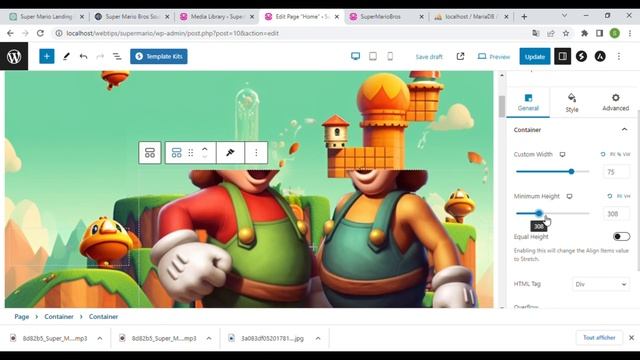The image size is (640, 360).
Task: Bookmark this page with the star icon
Action: click(566, 33)
